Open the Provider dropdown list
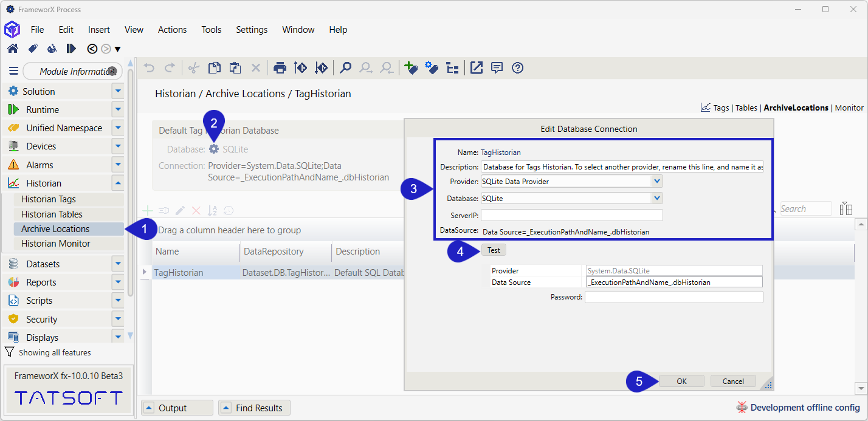The image size is (868, 421). (656, 181)
